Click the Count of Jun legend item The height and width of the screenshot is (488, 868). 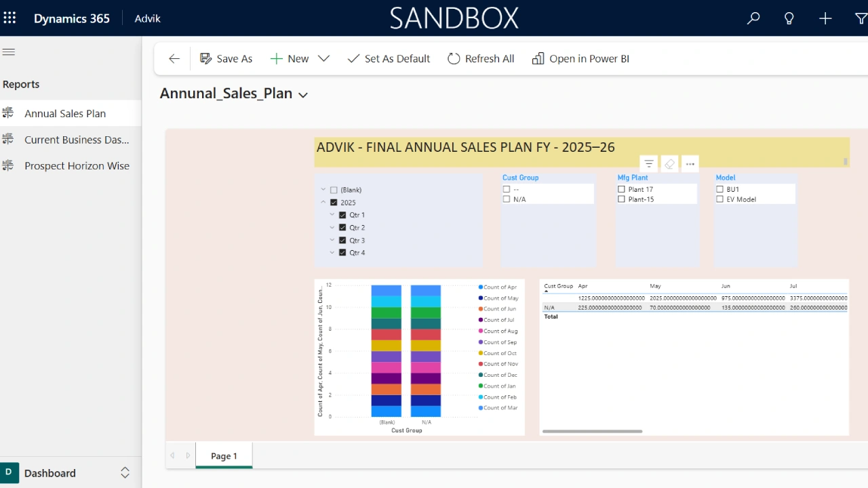coord(498,309)
